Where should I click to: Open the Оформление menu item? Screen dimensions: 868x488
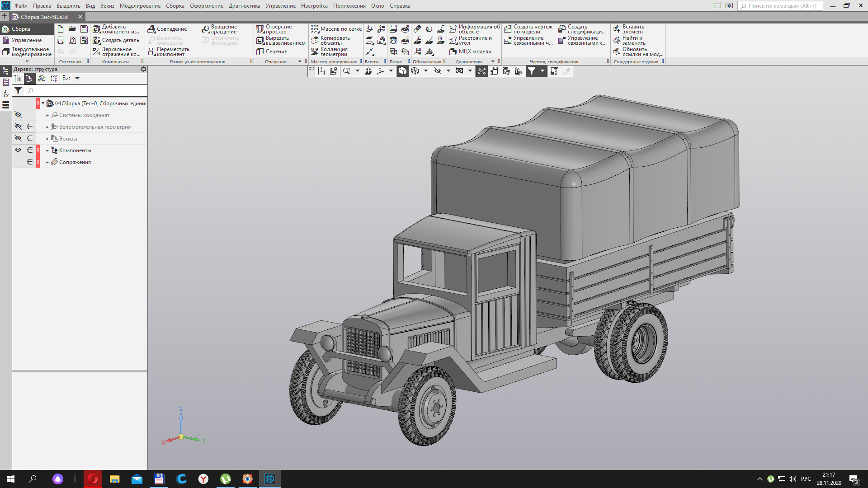coord(206,5)
